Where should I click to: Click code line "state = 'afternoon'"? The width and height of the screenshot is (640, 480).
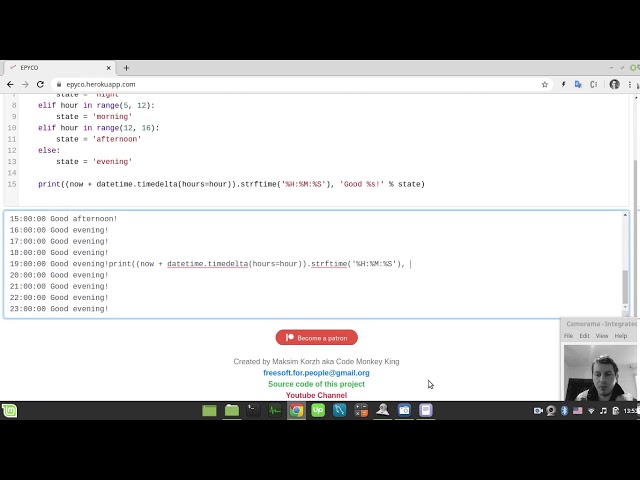point(99,139)
